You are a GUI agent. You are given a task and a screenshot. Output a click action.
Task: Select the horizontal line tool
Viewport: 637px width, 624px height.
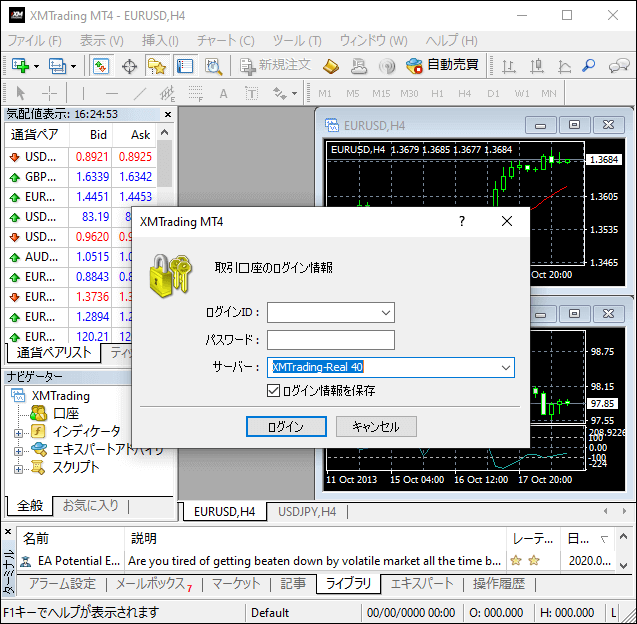pos(112,93)
